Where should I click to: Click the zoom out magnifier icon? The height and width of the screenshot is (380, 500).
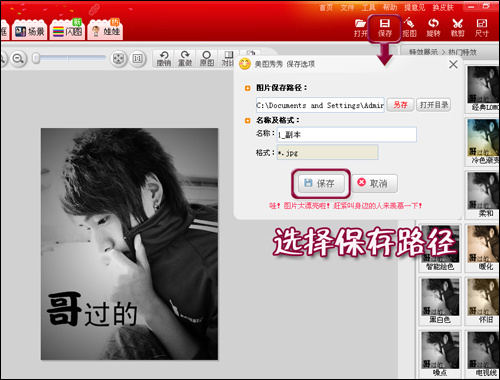pos(18,59)
